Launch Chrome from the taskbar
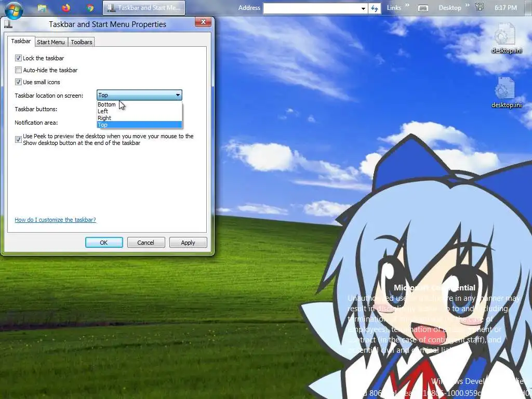The height and width of the screenshot is (399, 532). coord(90,8)
